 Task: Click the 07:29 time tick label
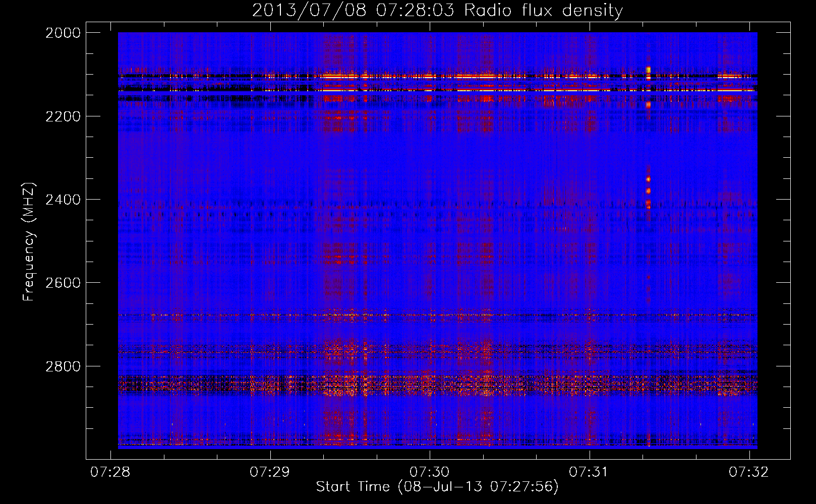(x=270, y=472)
